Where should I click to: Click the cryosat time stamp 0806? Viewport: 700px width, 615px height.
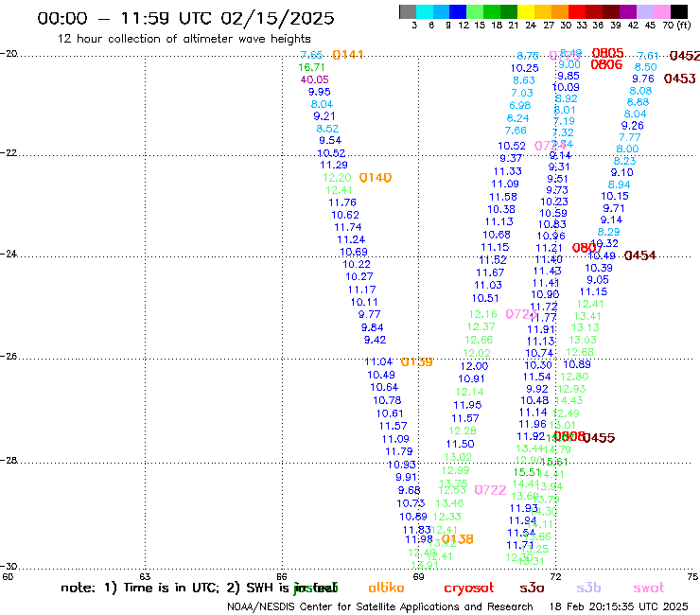pos(606,64)
